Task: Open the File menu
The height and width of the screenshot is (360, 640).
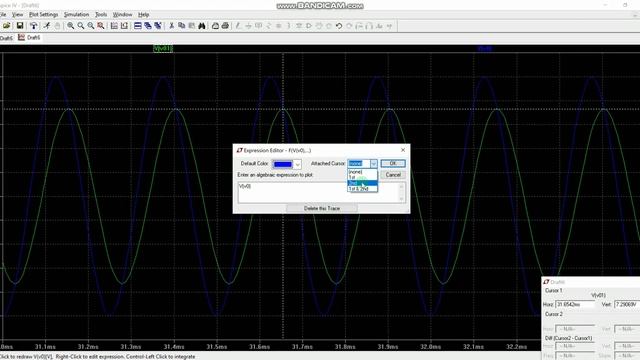Action: (x=3, y=15)
